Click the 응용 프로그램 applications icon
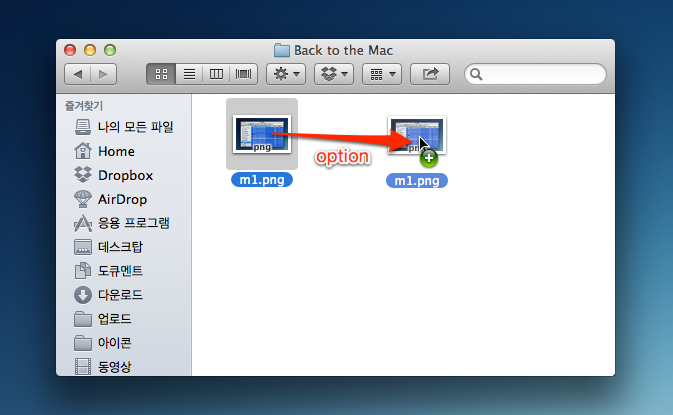The height and width of the screenshot is (415, 673). pos(83,223)
